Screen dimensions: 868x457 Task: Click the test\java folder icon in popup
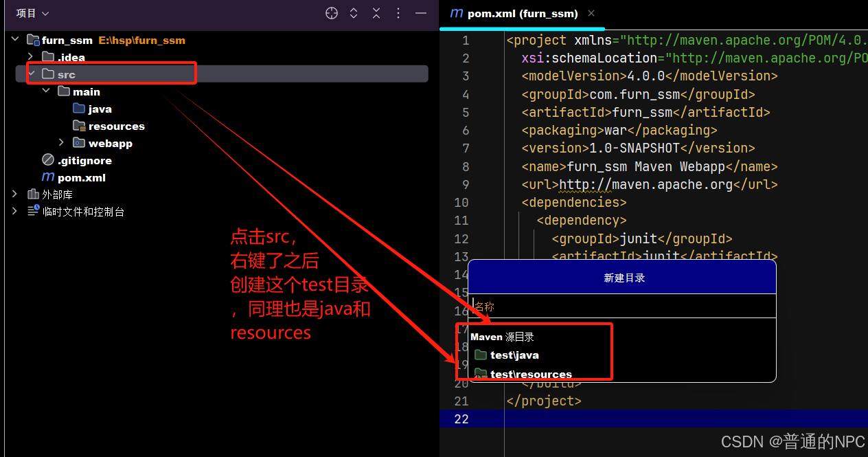[x=481, y=355]
